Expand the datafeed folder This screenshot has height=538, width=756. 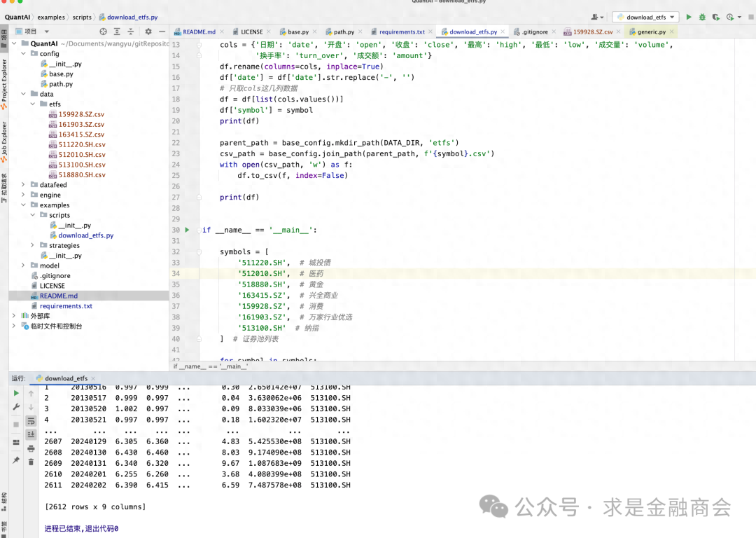[x=23, y=184]
